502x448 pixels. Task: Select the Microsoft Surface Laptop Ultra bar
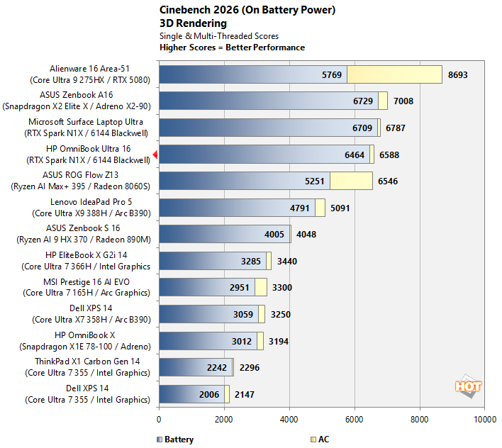(268, 128)
